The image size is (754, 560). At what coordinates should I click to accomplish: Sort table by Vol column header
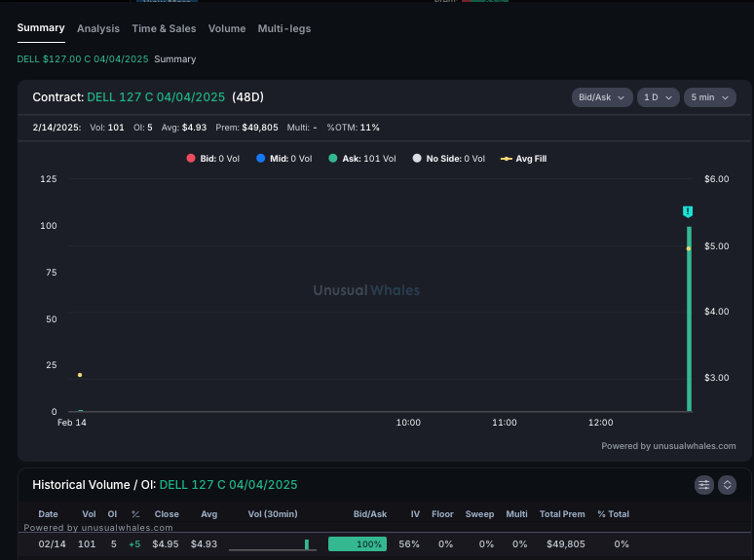click(x=89, y=514)
